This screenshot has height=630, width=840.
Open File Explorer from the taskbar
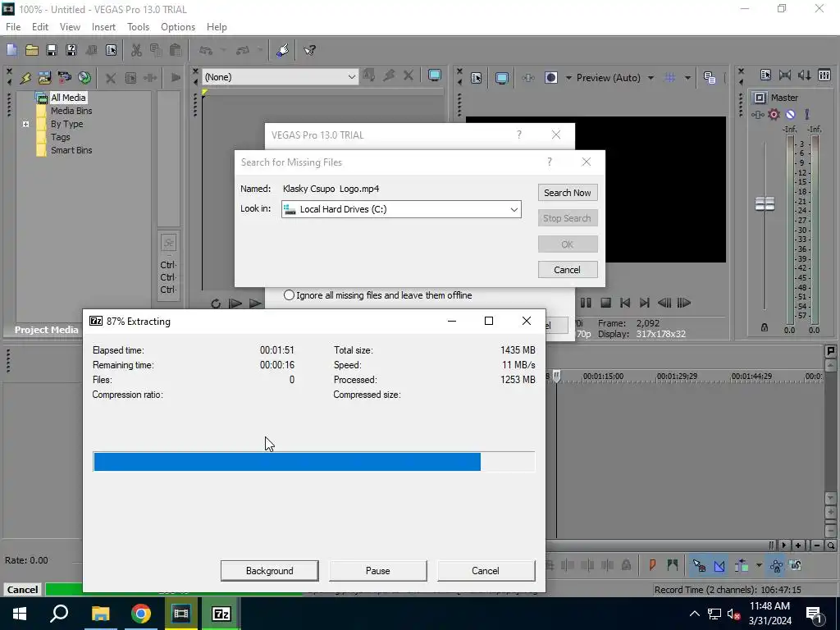(100, 614)
